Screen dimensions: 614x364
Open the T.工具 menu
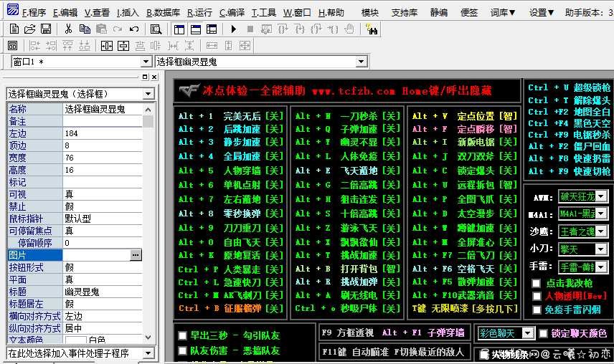tap(264, 12)
